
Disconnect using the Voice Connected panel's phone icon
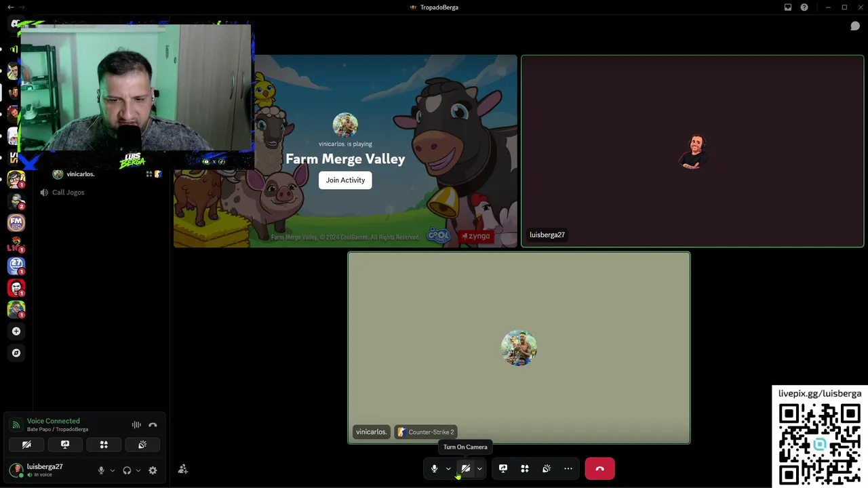pos(153,425)
